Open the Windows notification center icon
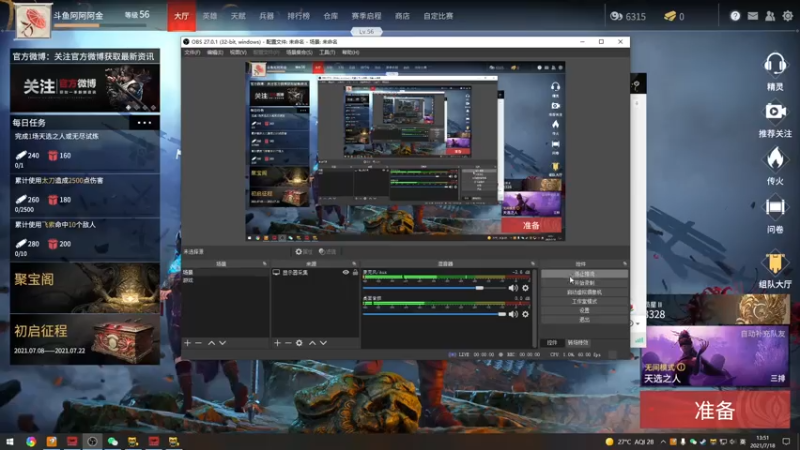This screenshot has width=800, height=450. pyautogui.click(x=786, y=441)
